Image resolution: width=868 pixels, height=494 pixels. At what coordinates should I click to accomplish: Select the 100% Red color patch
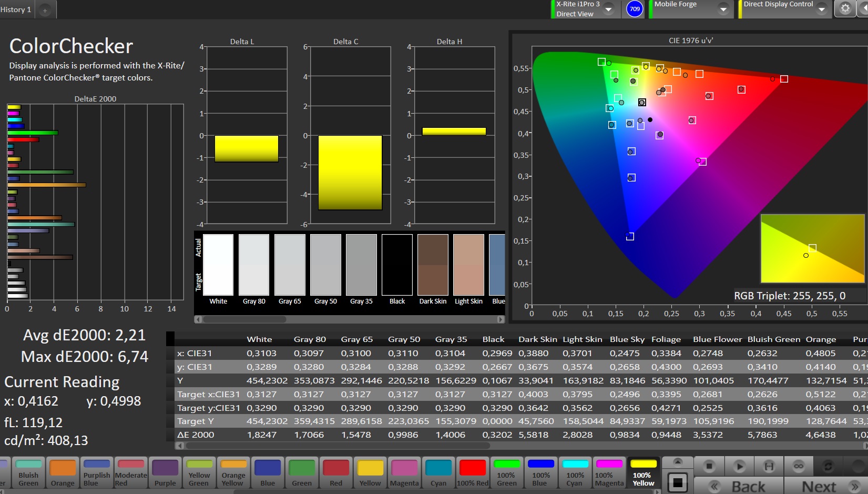pyautogui.click(x=472, y=472)
